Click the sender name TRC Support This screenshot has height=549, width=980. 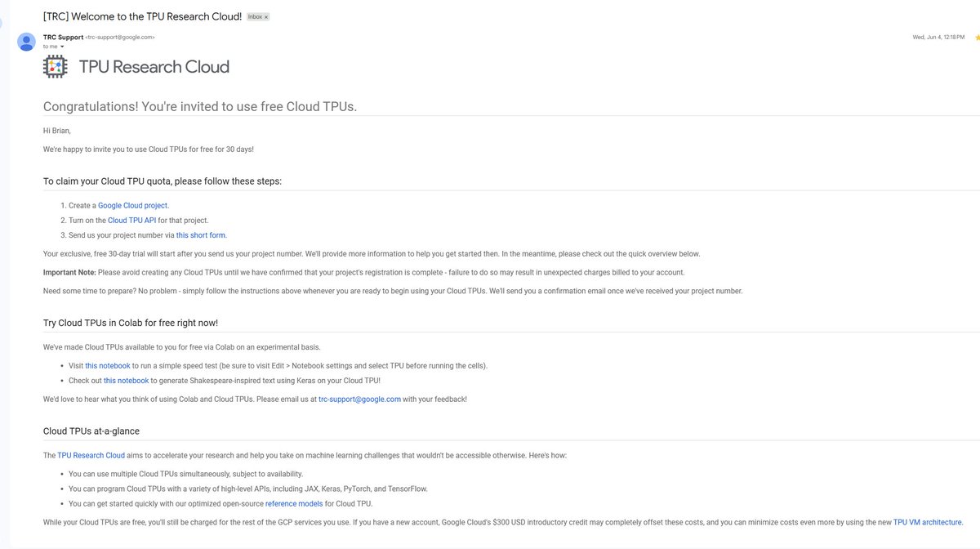[x=63, y=37]
